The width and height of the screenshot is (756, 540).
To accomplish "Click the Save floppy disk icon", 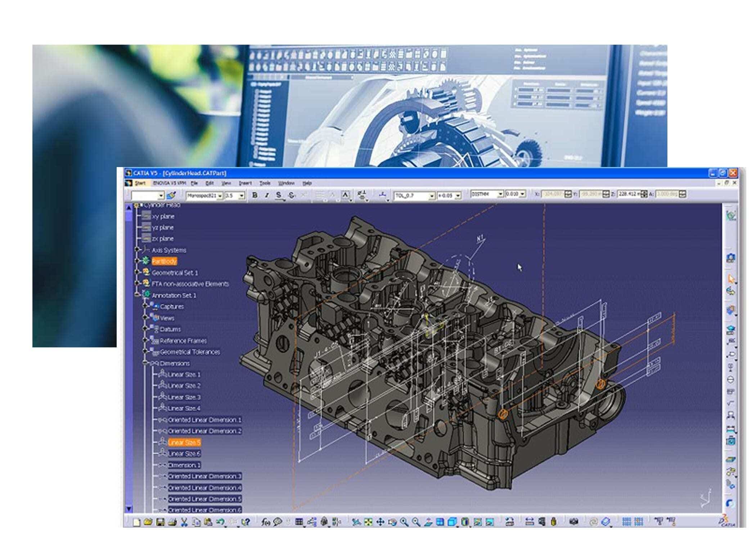I will (160, 522).
